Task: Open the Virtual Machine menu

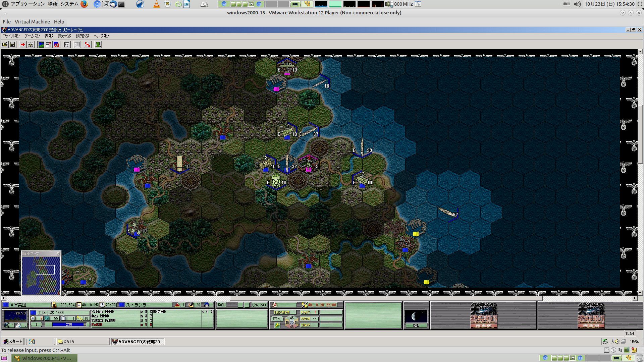Action: coord(32,22)
